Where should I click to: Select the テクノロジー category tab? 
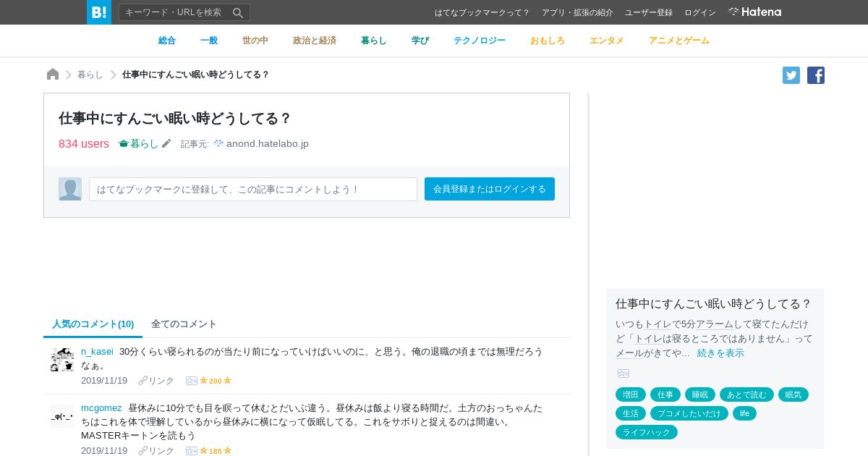480,41
